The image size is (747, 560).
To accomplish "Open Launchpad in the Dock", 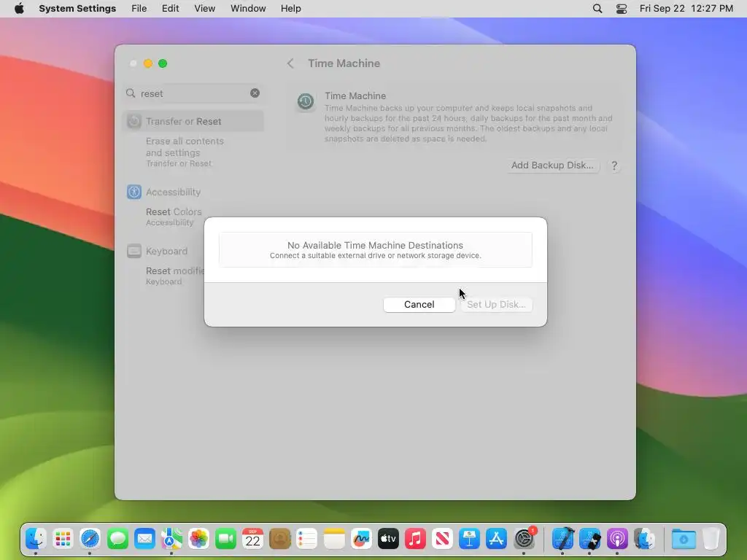I will click(63, 539).
